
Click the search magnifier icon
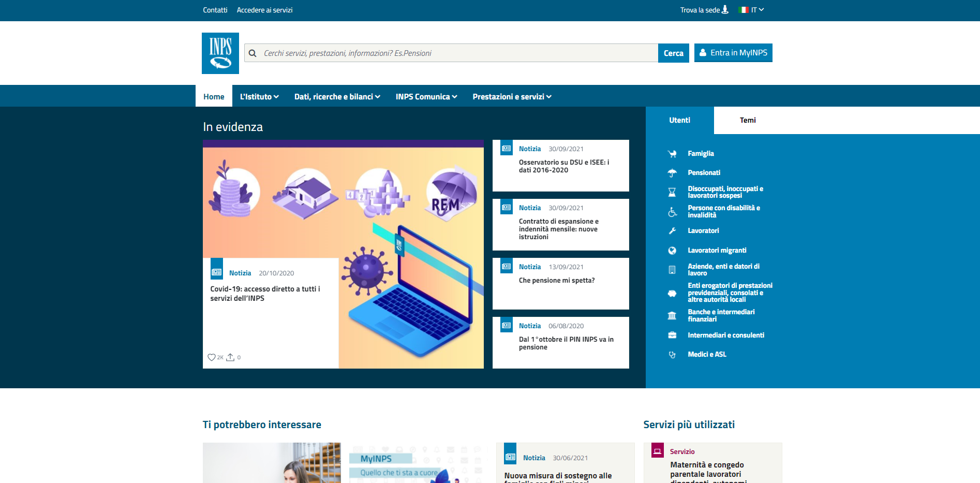point(253,53)
